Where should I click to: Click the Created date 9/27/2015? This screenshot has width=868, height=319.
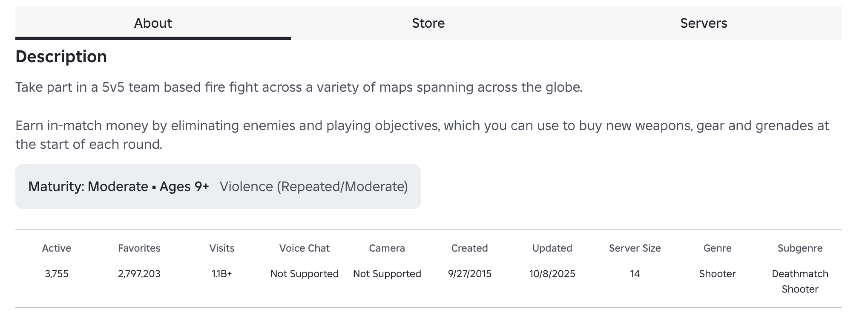click(469, 274)
